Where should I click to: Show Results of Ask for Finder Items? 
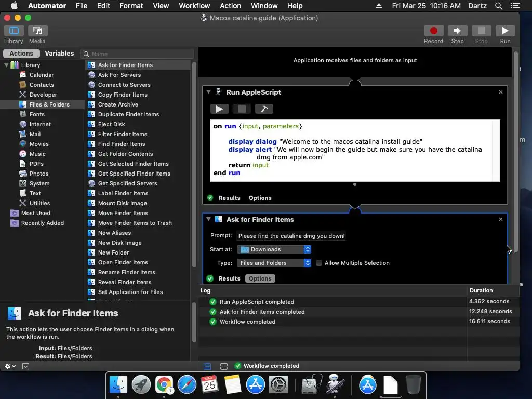pyautogui.click(x=229, y=278)
